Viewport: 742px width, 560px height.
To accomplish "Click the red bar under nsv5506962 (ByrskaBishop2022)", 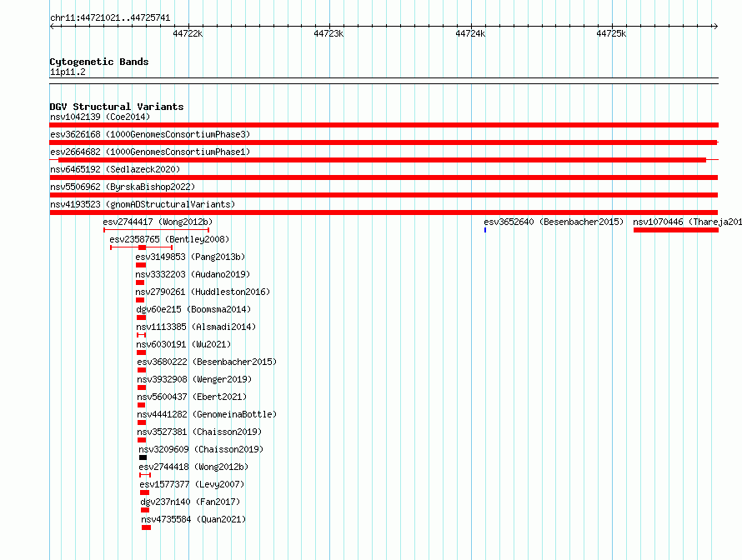I will (x=384, y=195).
